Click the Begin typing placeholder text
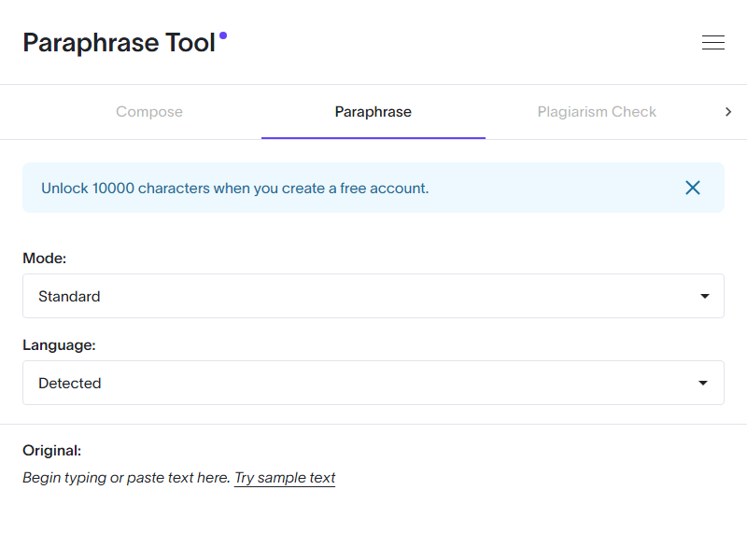The width and height of the screenshot is (747, 560). pyautogui.click(x=126, y=478)
